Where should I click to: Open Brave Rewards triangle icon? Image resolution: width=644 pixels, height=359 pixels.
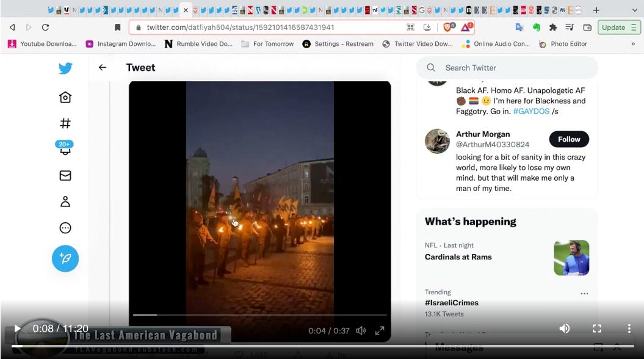point(466,27)
